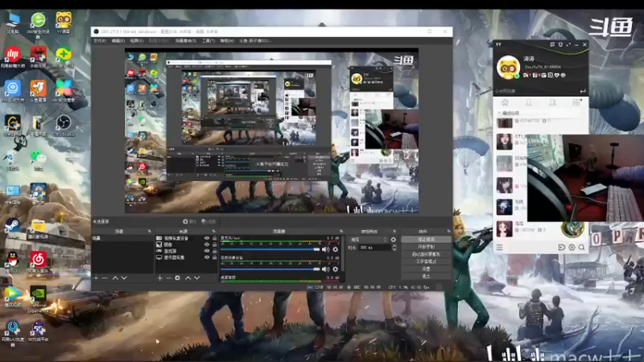644x362 pixels.
Task: Open the 视图(V) menu in OBS
Action: (x=136, y=41)
